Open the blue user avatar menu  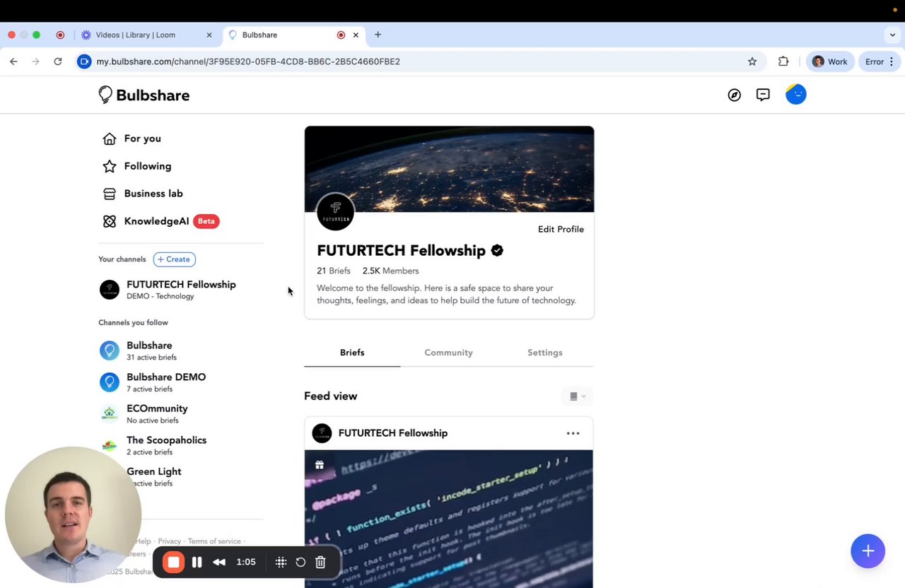click(796, 94)
